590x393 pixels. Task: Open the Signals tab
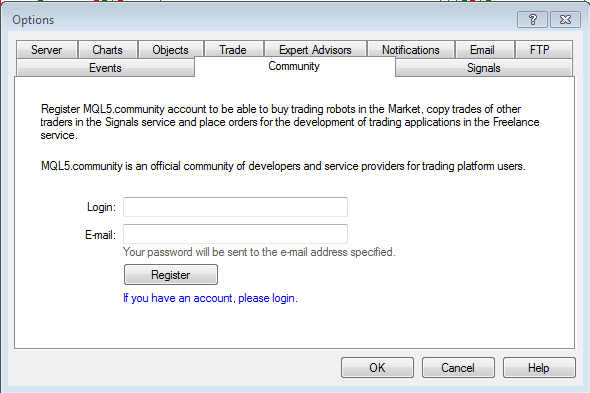pos(484,68)
